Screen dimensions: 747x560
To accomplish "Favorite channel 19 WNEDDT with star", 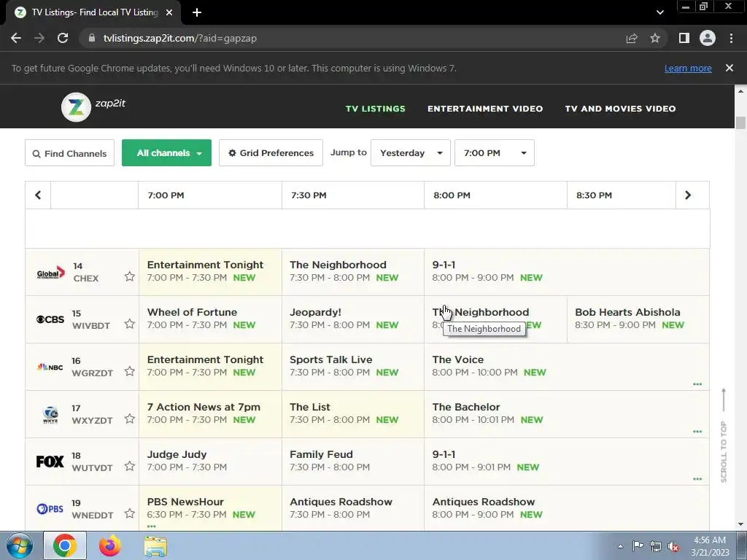I will pyautogui.click(x=130, y=513).
